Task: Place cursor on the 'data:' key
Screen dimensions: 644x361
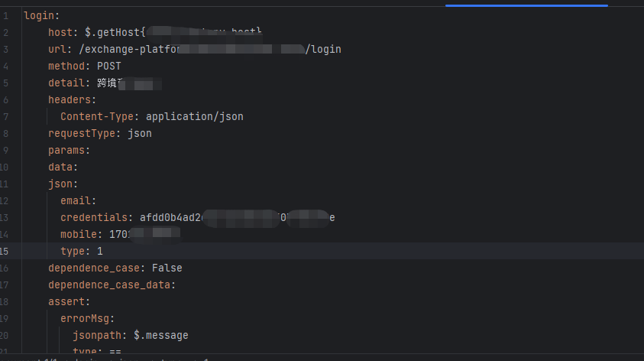Action: click(x=63, y=167)
